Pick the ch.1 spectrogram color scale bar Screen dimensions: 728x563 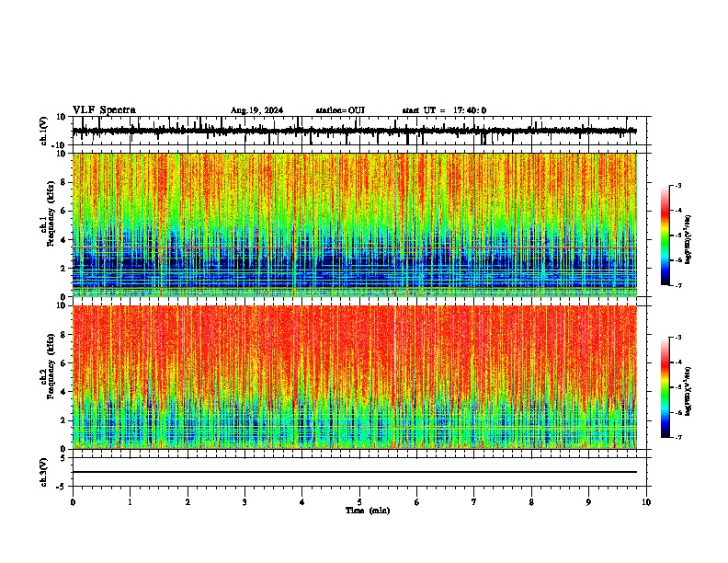[x=665, y=236]
